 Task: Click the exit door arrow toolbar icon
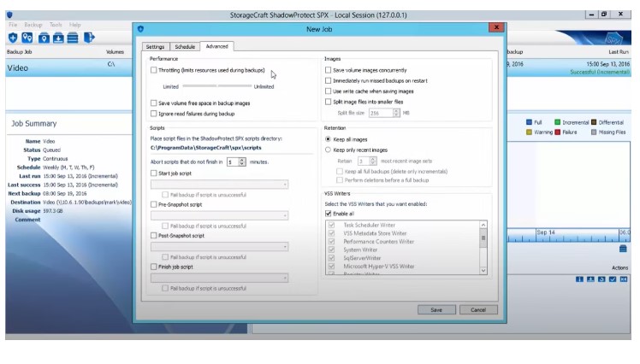point(89,38)
